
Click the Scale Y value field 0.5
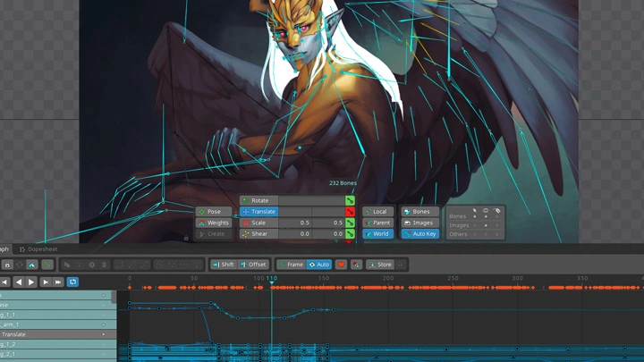click(328, 223)
